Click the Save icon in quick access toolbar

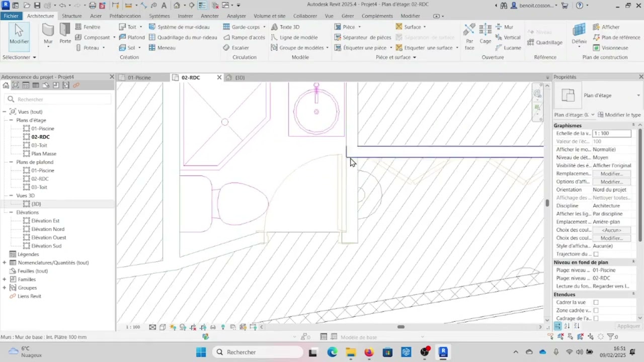click(x=37, y=6)
